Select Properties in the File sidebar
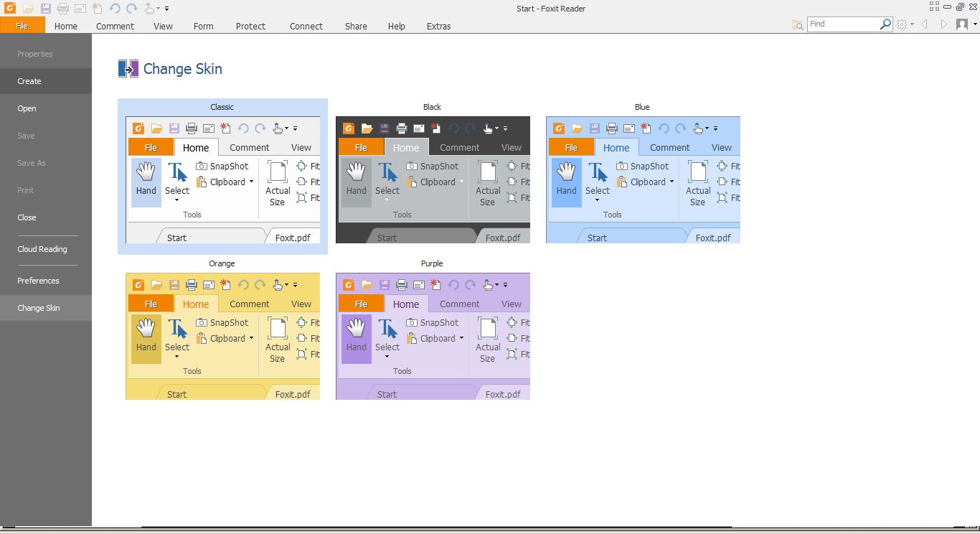The image size is (980, 534). coord(46,54)
